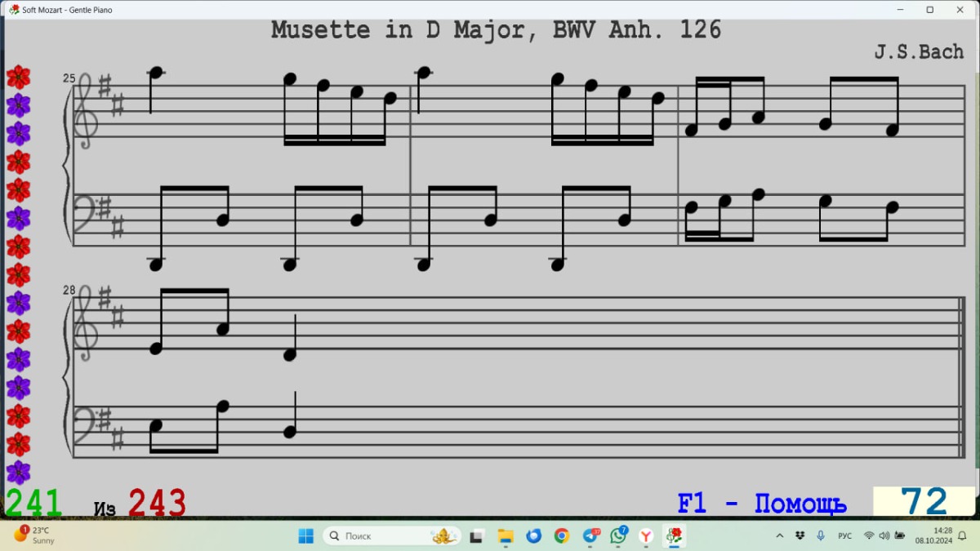Open the Windows Start menu
Screen dimensions: 980x551
click(305, 536)
